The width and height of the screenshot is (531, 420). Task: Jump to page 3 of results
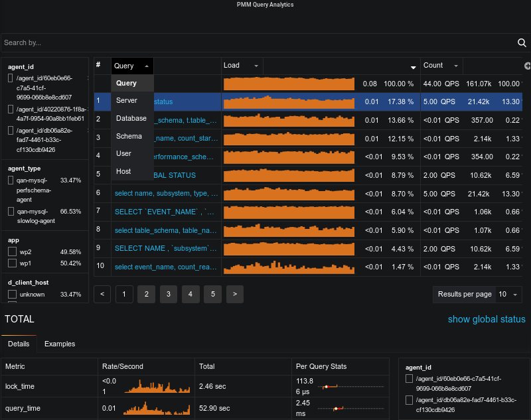(x=169, y=293)
